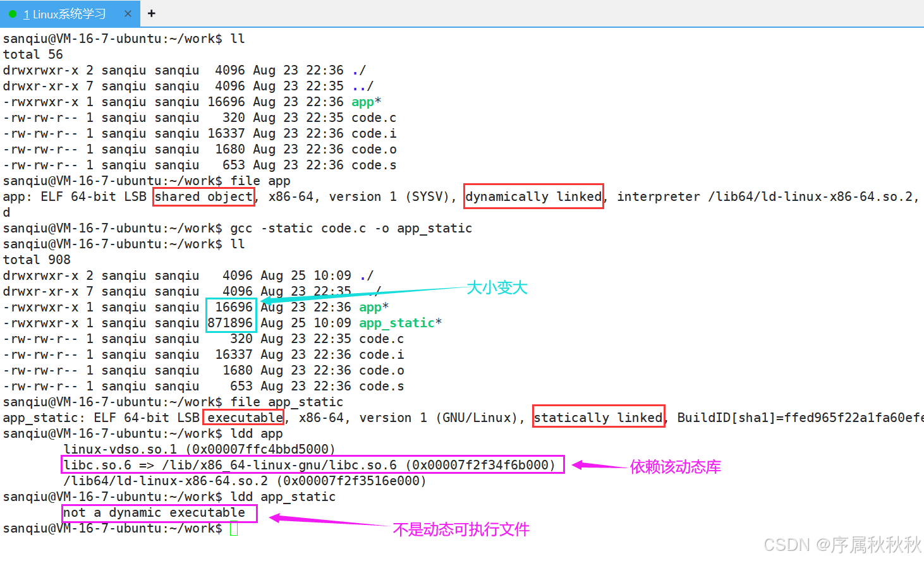The height and width of the screenshot is (561, 924).
Task: Click 'shared object' in the file app output
Action: (x=204, y=196)
